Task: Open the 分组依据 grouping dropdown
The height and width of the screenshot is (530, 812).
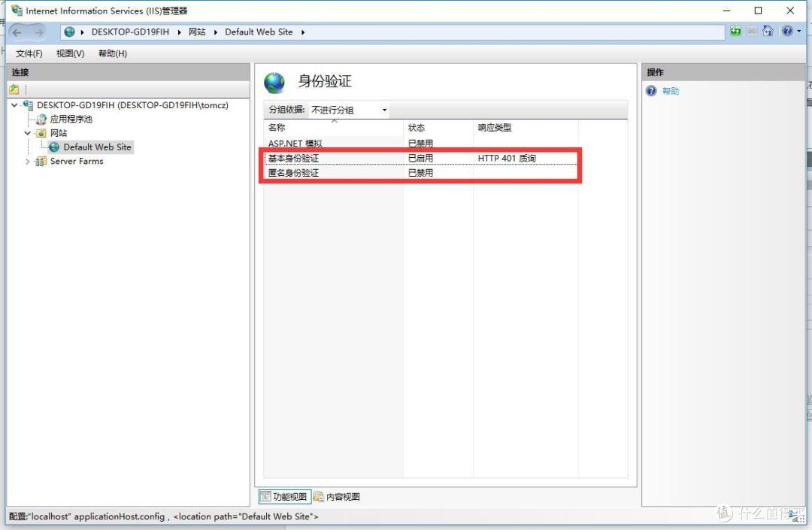Action: [349, 110]
